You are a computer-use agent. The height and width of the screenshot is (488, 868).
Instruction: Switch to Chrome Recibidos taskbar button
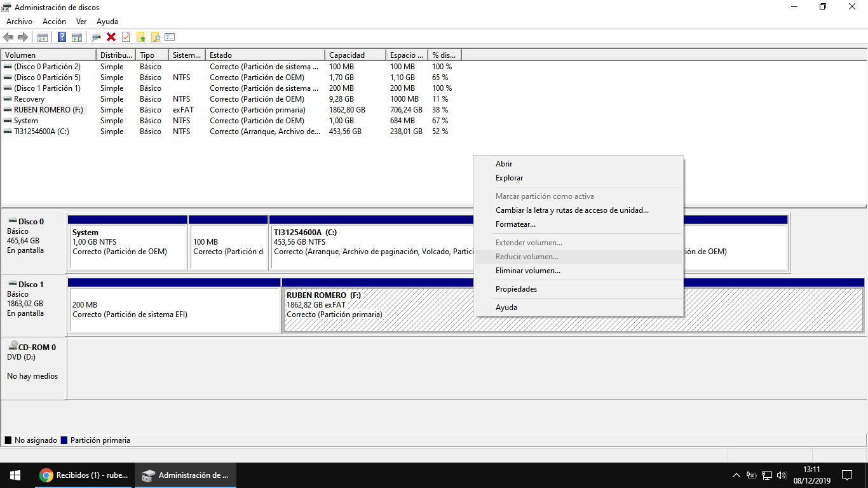(83, 475)
